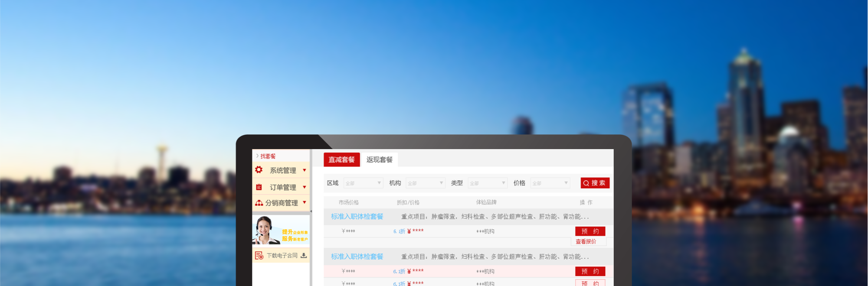This screenshot has height=286, width=868.
Task: Expand the 订单管理 menu arrow
Action: pyautogui.click(x=305, y=187)
